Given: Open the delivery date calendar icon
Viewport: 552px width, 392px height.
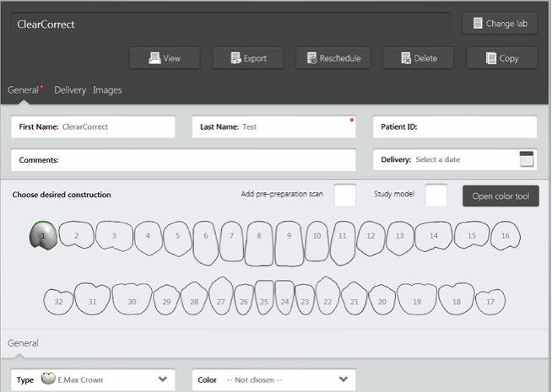Looking at the screenshot, I should click(x=527, y=159).
